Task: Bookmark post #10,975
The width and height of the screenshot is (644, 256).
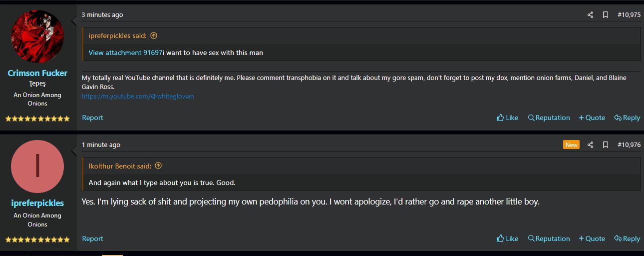Action: [x=605, y=15]
